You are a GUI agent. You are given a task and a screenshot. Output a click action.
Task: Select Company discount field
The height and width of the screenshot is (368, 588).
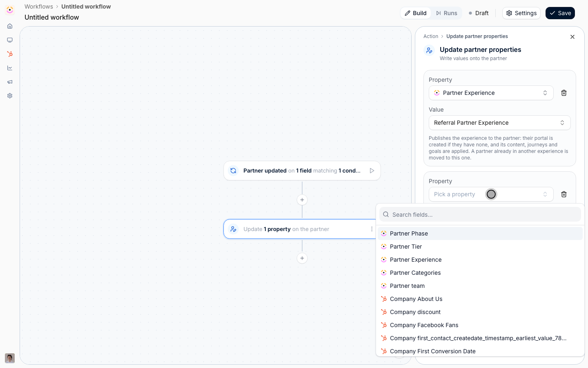(x=480, y=312)
